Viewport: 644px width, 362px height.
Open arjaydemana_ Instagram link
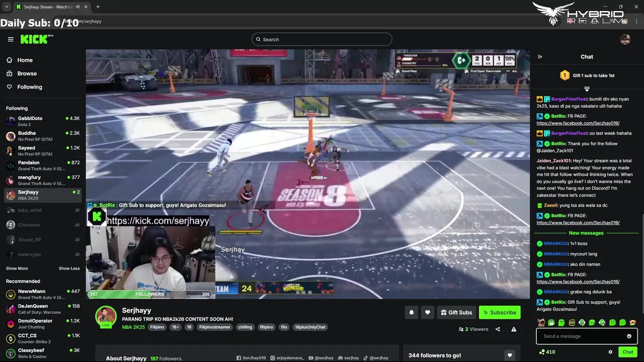pyautogui.click(x=287, y=358)
